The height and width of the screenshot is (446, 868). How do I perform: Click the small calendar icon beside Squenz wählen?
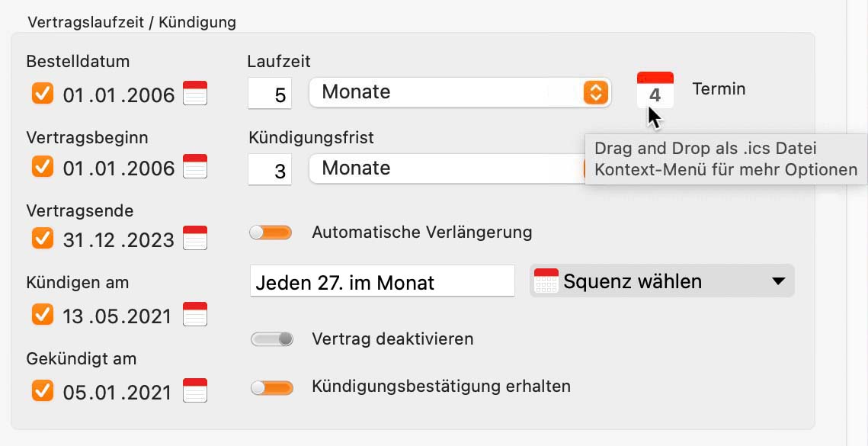(546, 281)
